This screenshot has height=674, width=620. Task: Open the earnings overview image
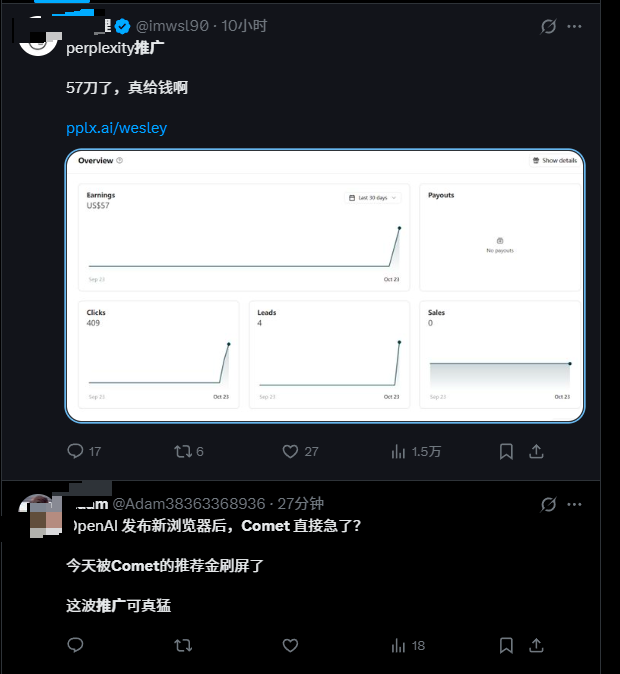coord(325,286)
